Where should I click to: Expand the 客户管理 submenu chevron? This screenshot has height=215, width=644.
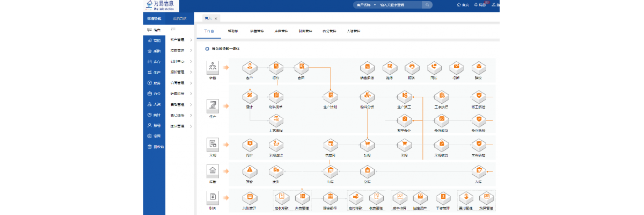pos(191,40)
